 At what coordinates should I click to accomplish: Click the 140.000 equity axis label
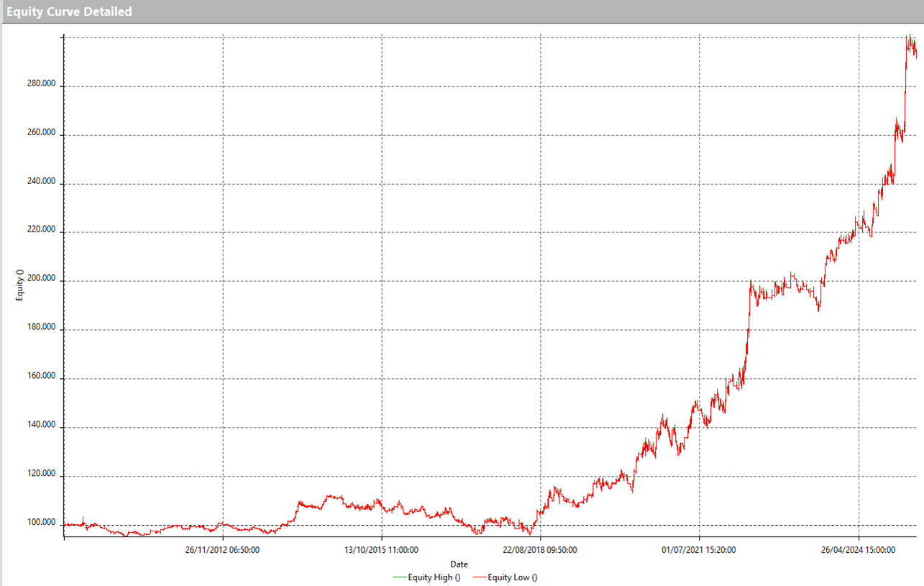(x=40, y=425)
